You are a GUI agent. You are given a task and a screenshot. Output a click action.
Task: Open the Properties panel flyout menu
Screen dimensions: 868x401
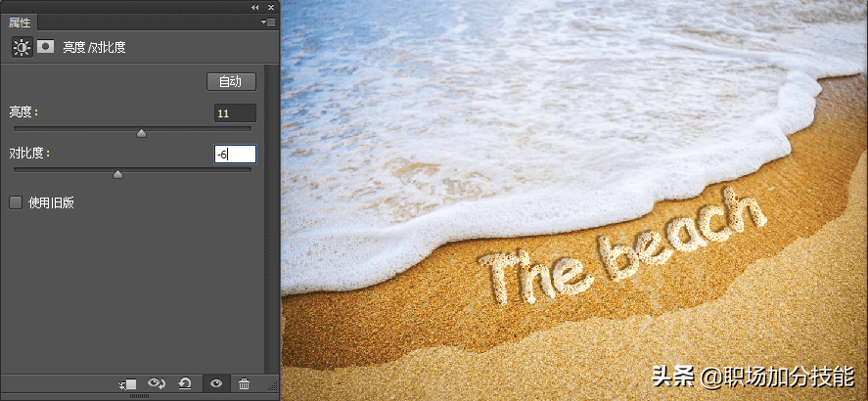click(268, 22)
